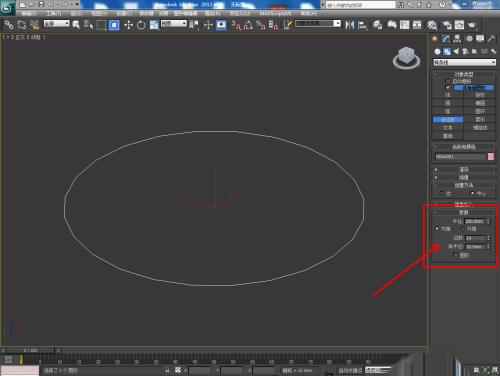Click Render Production teapot icon

pyautogui.click(x=472, y=25)
